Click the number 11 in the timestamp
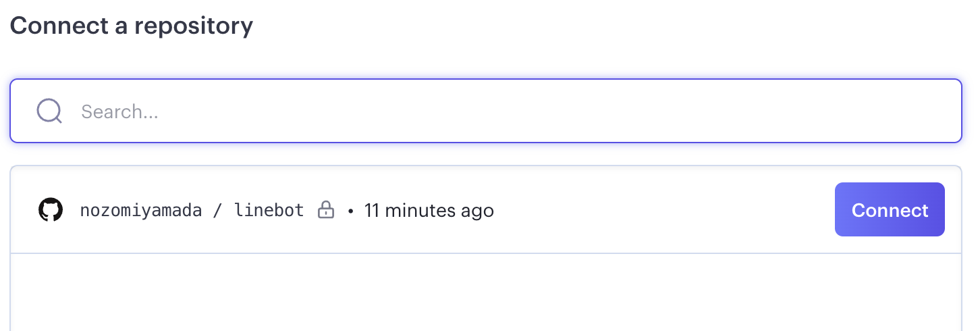 click(x=372, y=210)
